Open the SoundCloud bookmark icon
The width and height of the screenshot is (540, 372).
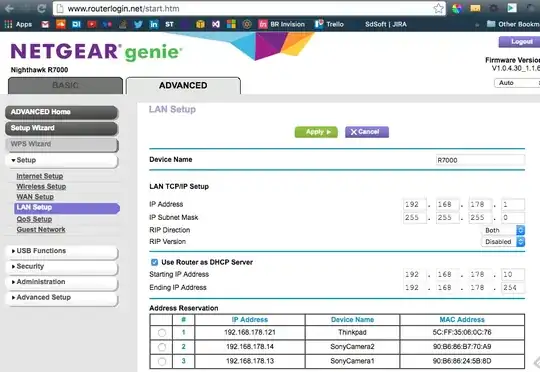(x=61, y=24)
